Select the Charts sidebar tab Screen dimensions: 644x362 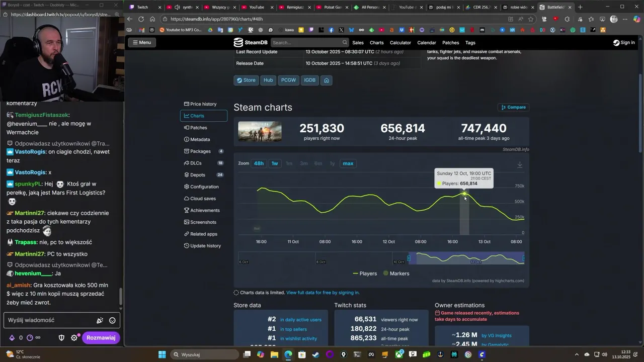203,116
